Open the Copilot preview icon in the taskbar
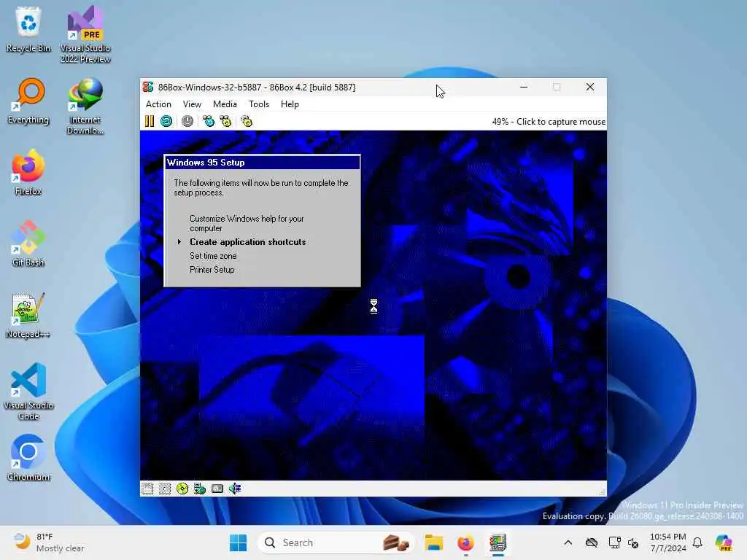 (724, 542)
